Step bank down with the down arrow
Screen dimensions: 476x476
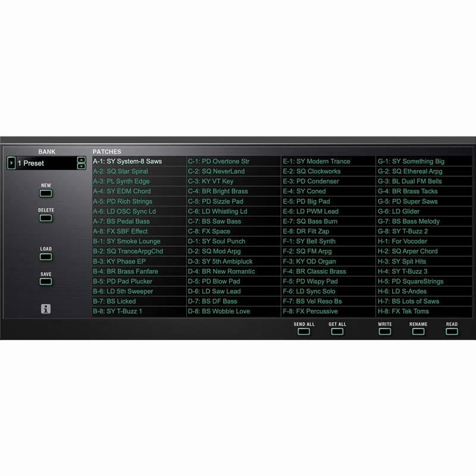[x=82, y=167]
